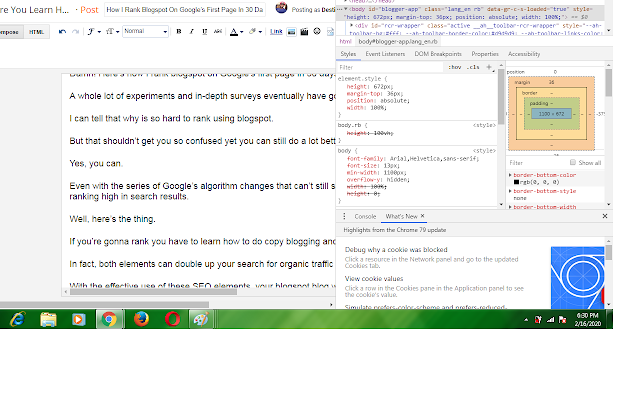This screenshot has width=640, height=400.
Task: Click the black border-bottom-color swatch
Action: pos(516,182)
